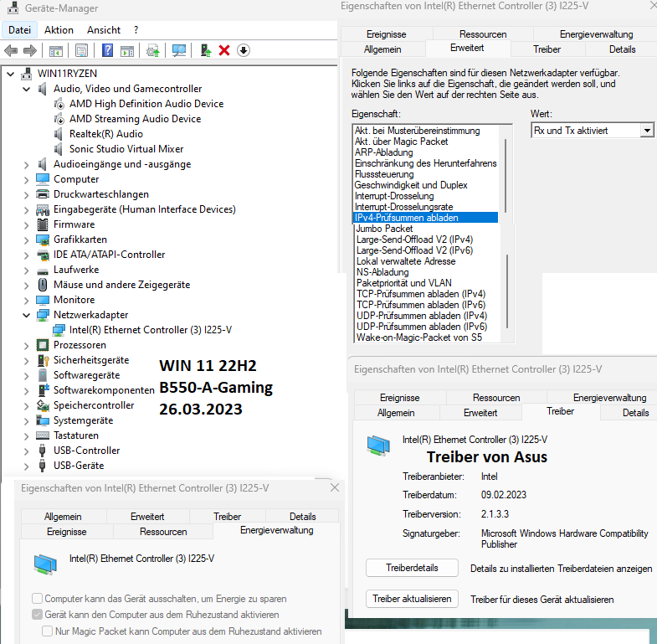Click the Prozessoren category icon
Image resolution: width=657 pixels, height=644 pixels.
click(43, 345)
